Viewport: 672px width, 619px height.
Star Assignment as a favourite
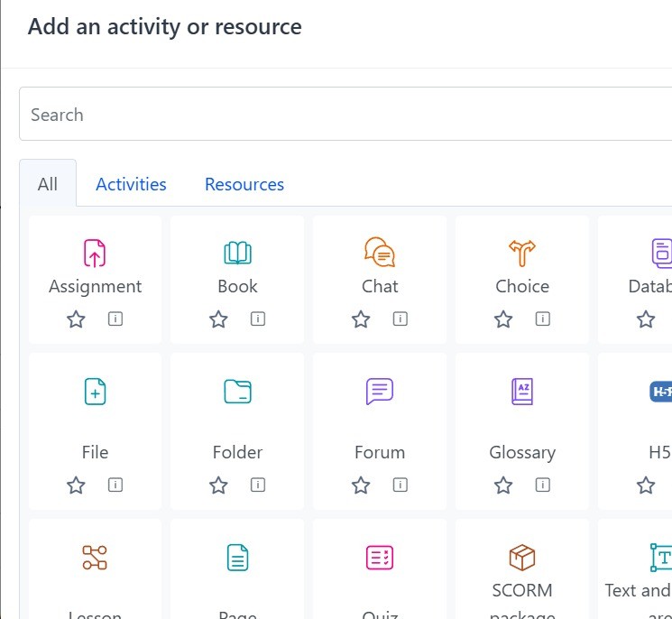pos(76,319)
